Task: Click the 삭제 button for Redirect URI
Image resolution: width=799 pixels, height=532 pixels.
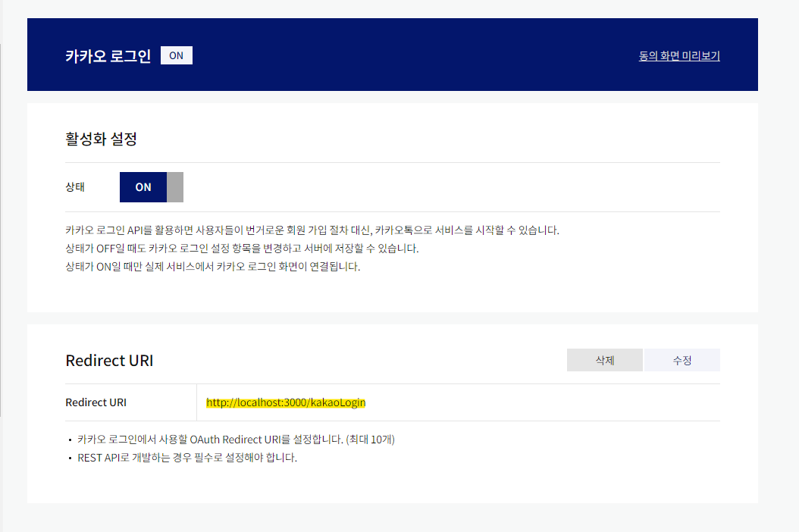Action: click(x=605, y=360)
